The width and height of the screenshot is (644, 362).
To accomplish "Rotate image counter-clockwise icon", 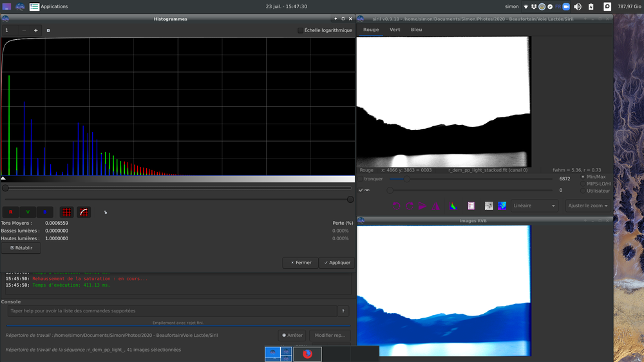I will pyautogui.click(x=396, y=206).
